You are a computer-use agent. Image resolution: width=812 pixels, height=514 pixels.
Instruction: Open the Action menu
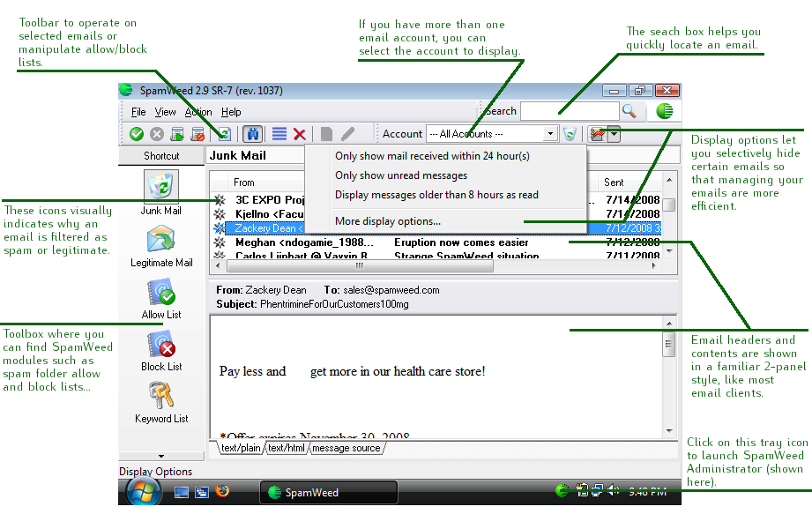pyautogui.click(x=198, y=112)
